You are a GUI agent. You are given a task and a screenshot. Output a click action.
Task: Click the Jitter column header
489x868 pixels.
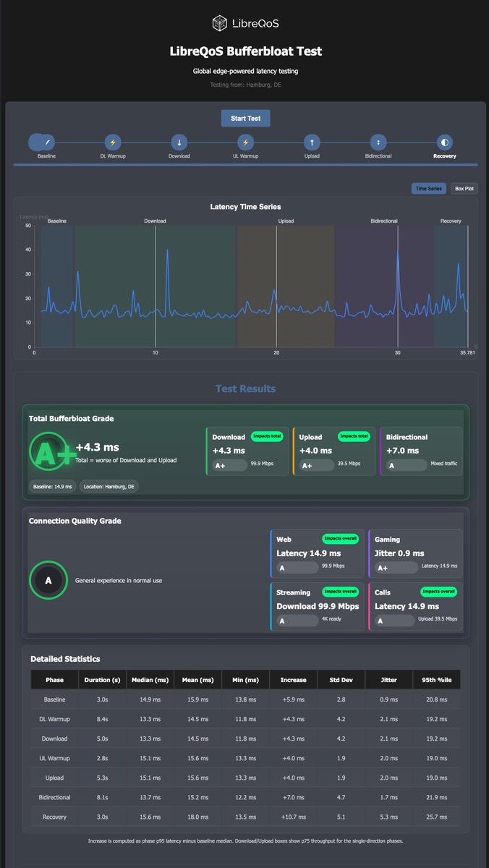click(389, 680)
